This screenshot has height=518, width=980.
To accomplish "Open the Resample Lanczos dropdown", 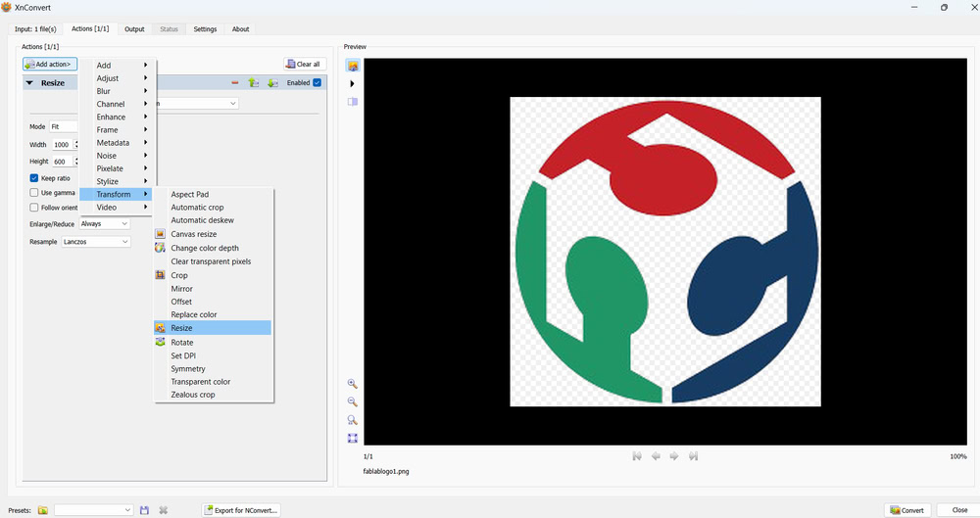I will [x=96, y=242].
